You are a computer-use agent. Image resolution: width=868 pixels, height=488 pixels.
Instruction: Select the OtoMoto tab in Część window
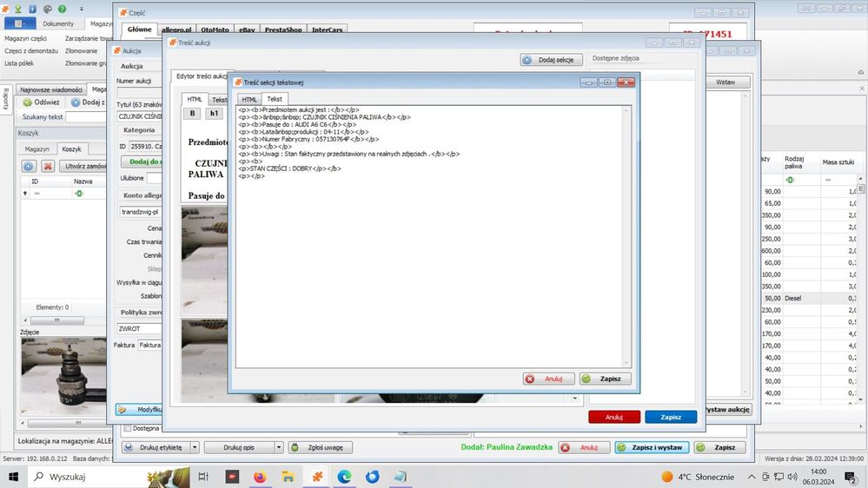[x=215, y=30]
